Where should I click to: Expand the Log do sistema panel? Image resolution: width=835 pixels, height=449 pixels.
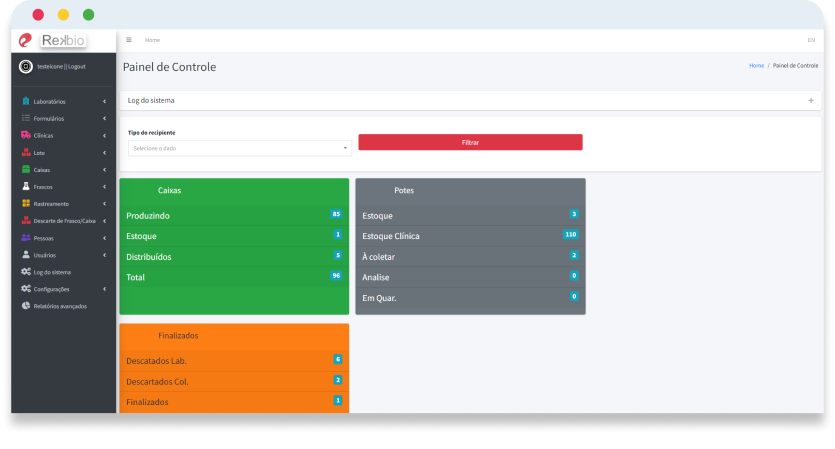pyautogui.click(x=810, y=100)
